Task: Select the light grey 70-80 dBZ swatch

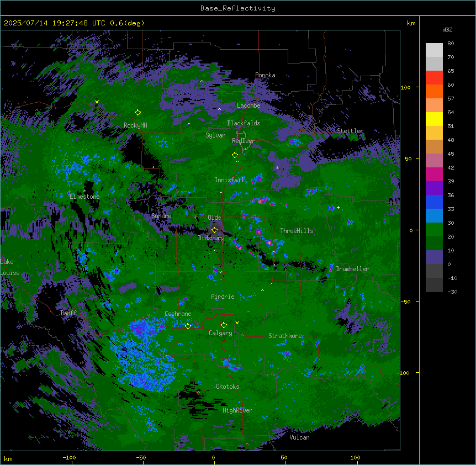Action: 434,50
